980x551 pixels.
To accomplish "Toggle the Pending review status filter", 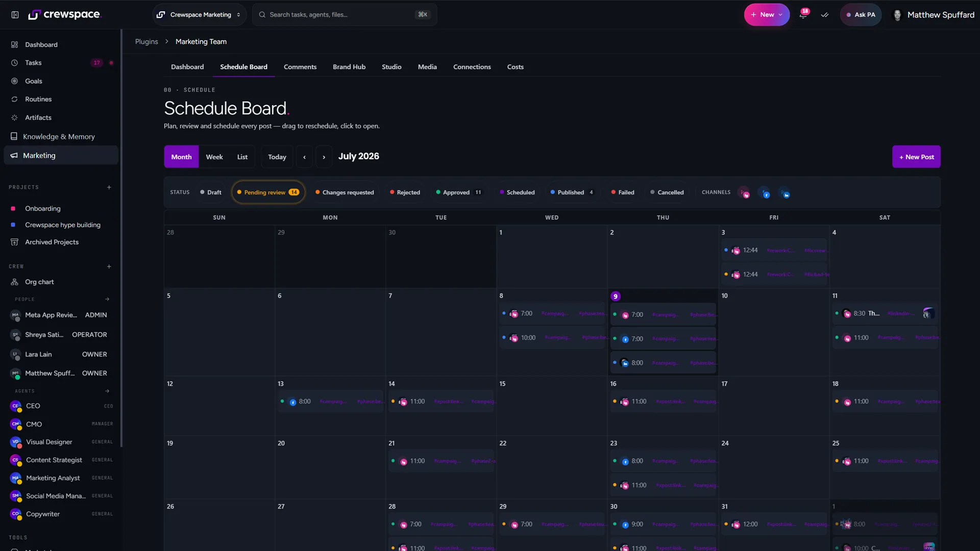I will 268,192.
